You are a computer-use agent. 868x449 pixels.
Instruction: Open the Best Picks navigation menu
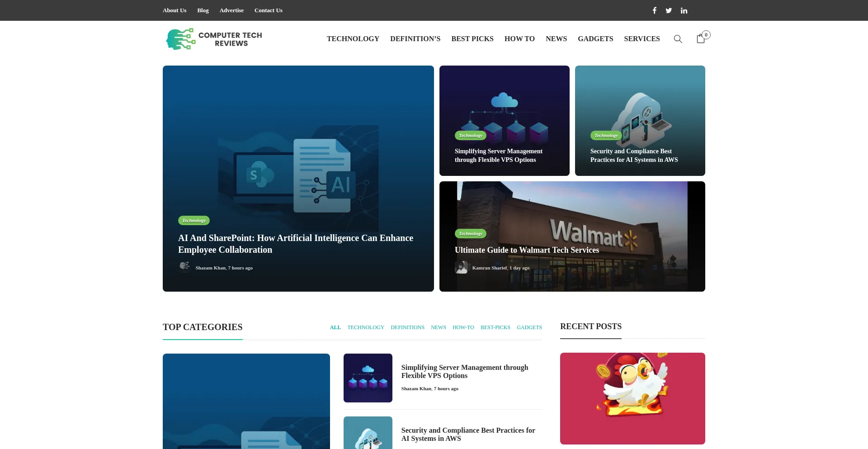472,39
